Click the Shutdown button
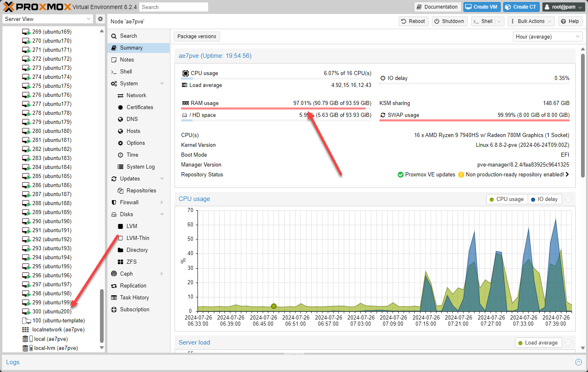The image size is (588, 372). pos(450,21)
